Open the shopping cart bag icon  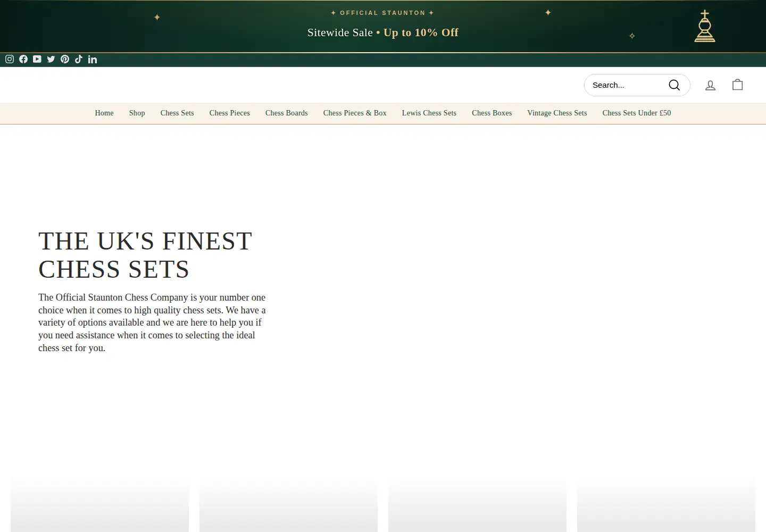(x=737, y=85)
